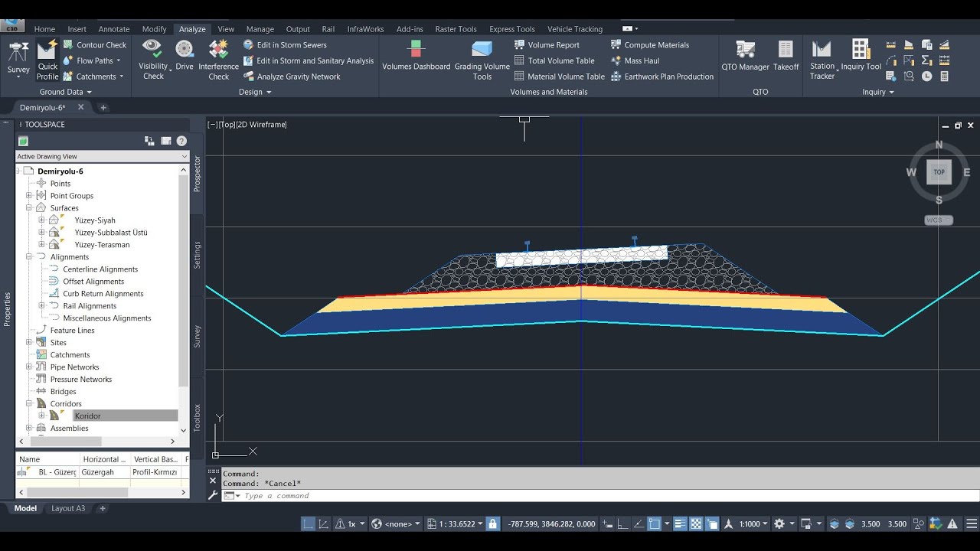
Task: Click Total Volume Table
Action: coord(554,60)
